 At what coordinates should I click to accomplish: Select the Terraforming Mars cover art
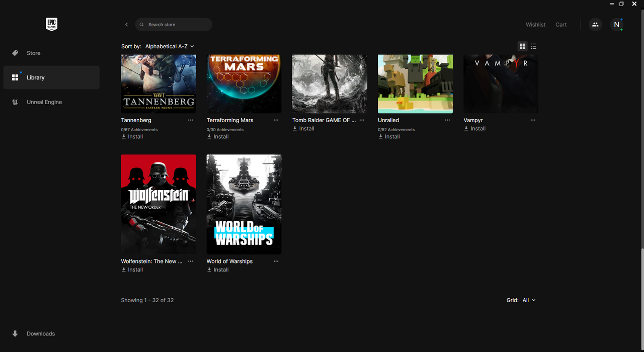tap(244, 84)
